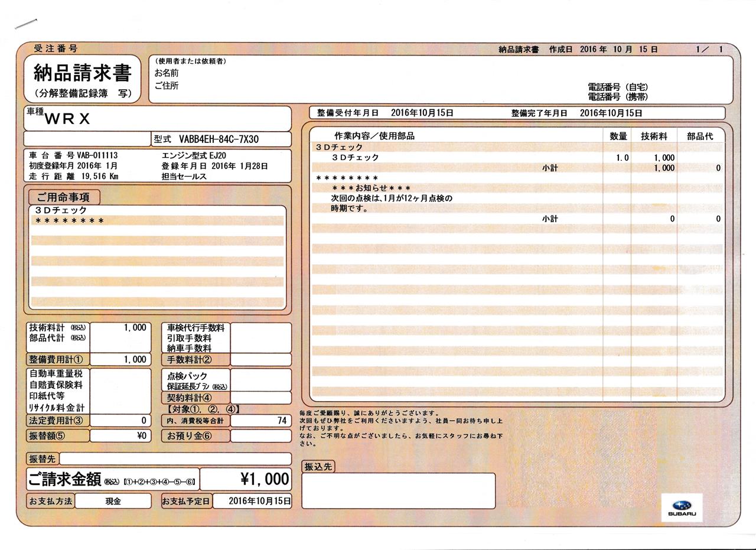The height and width of the screenshot is (550, 756).
Task: Click the "担当セールス" label
Action: tap(184, 177)
